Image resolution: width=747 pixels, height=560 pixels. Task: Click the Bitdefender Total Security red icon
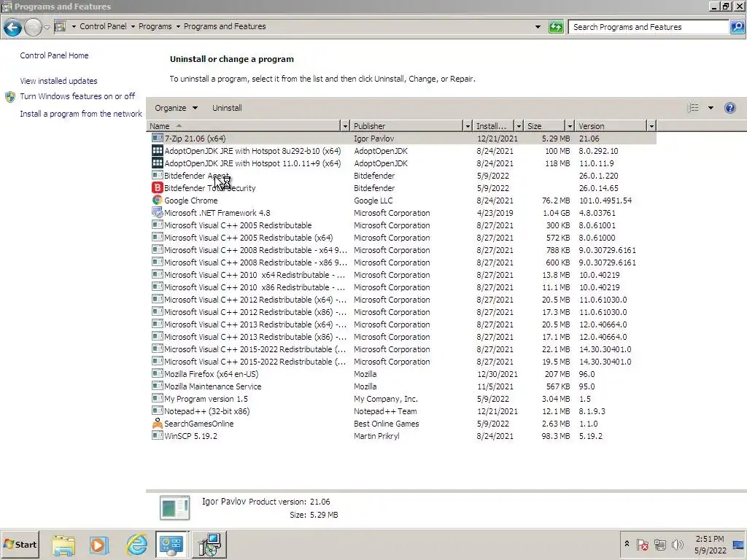pos(158,187)
